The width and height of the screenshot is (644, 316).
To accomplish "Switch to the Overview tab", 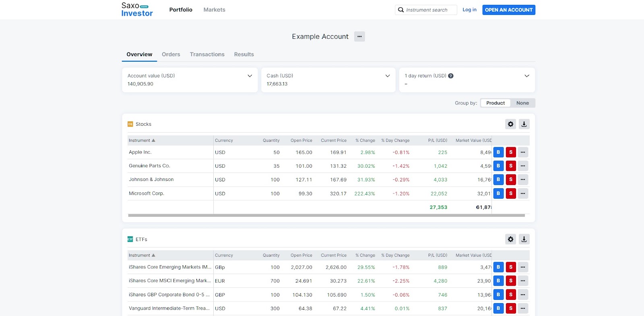I will [139, 54].
